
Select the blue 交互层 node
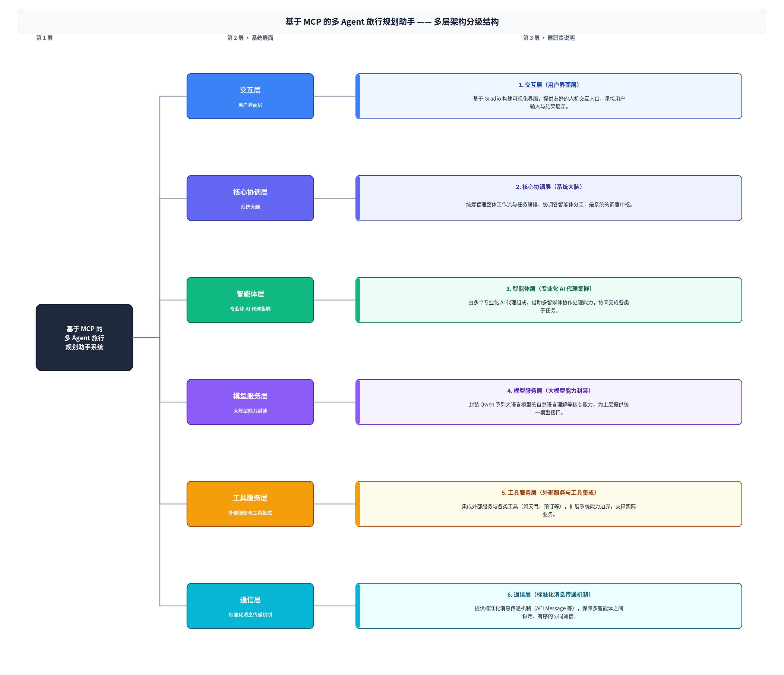(250, 96)
